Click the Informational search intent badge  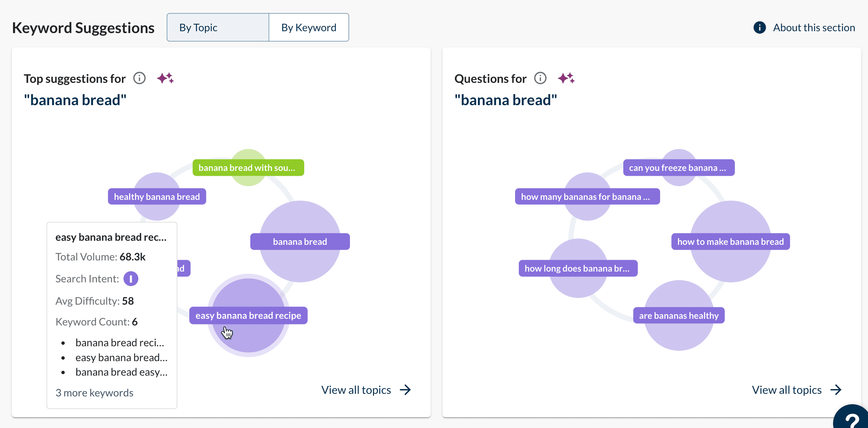point(131,279)
